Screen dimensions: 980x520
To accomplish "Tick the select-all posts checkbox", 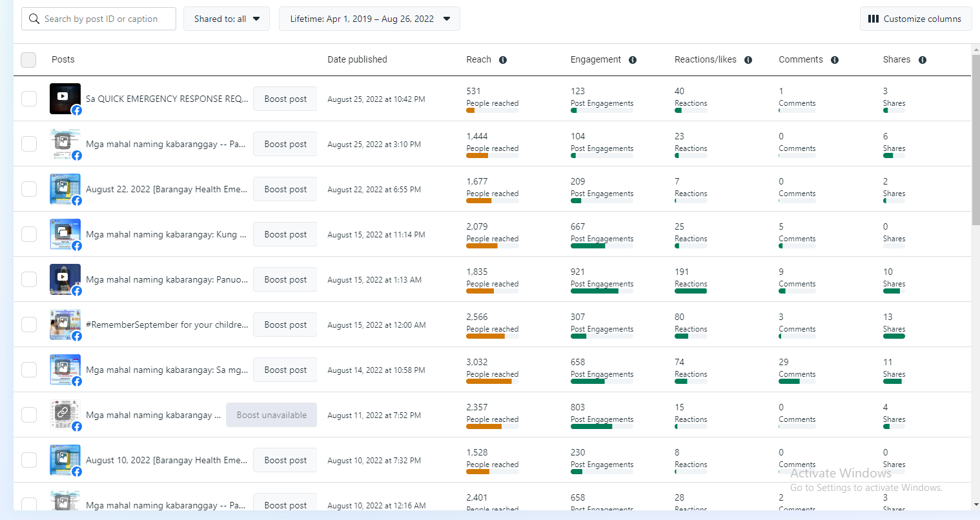I will click(x=28, y=60).
